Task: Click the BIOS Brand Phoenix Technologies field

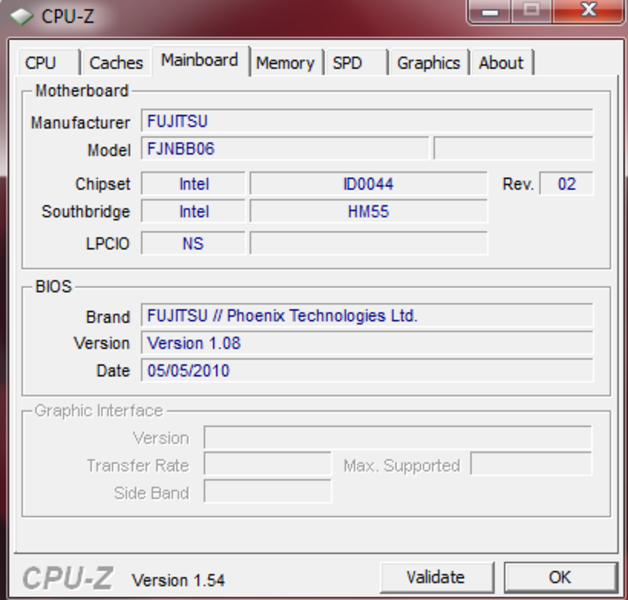Action: 367,316
